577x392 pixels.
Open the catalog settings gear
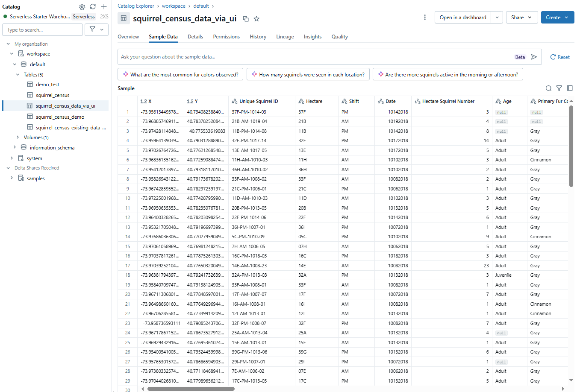pyautogui.click(x=82, y=7)
